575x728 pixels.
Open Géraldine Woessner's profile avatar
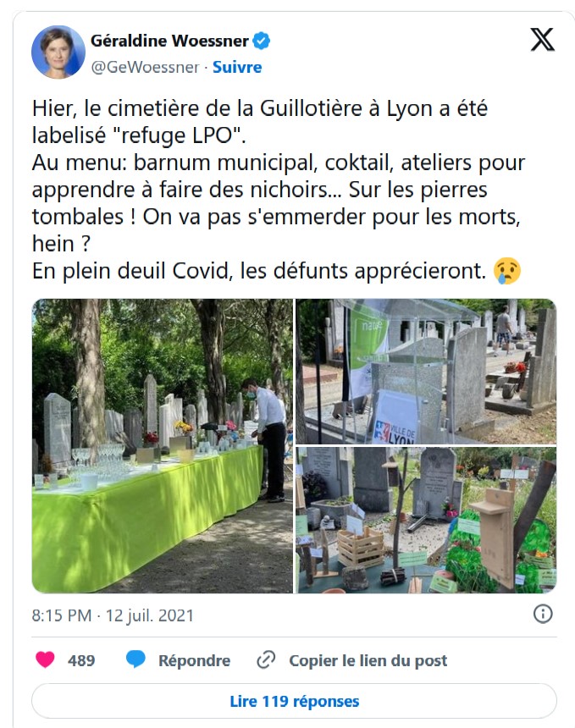[58, 52]
